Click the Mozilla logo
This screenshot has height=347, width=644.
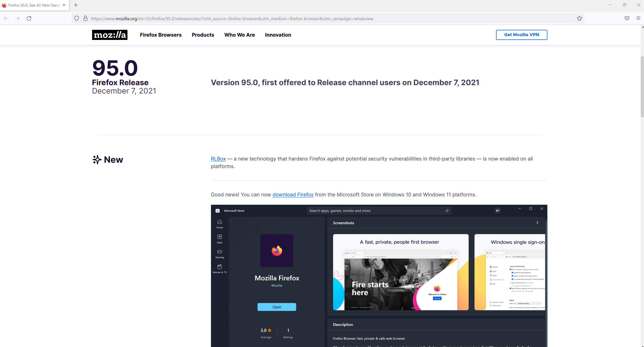click(110, 35)
